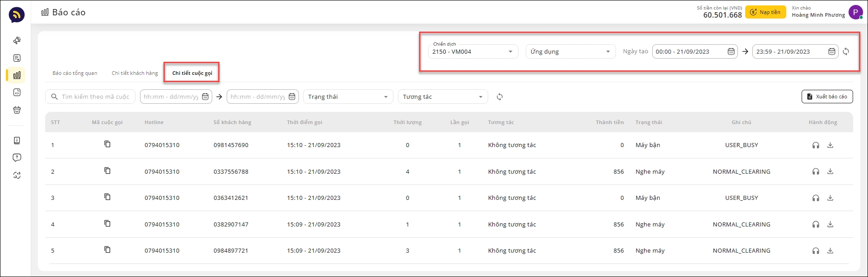Download recording for call row 3

point(830,198)
